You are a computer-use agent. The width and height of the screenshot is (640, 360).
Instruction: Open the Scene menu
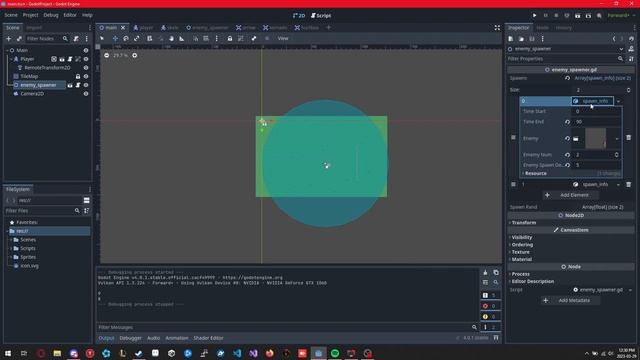pyautogui.click(x=11, y=15)
